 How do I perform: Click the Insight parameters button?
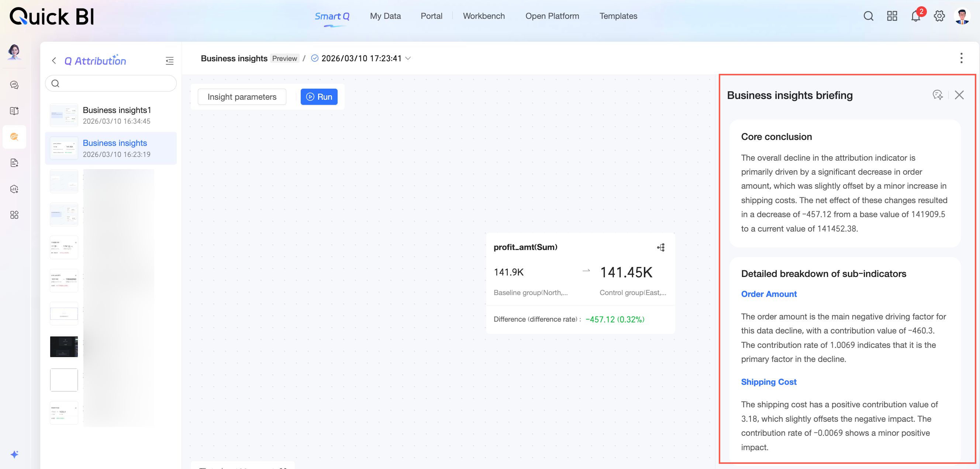[242, 97]
